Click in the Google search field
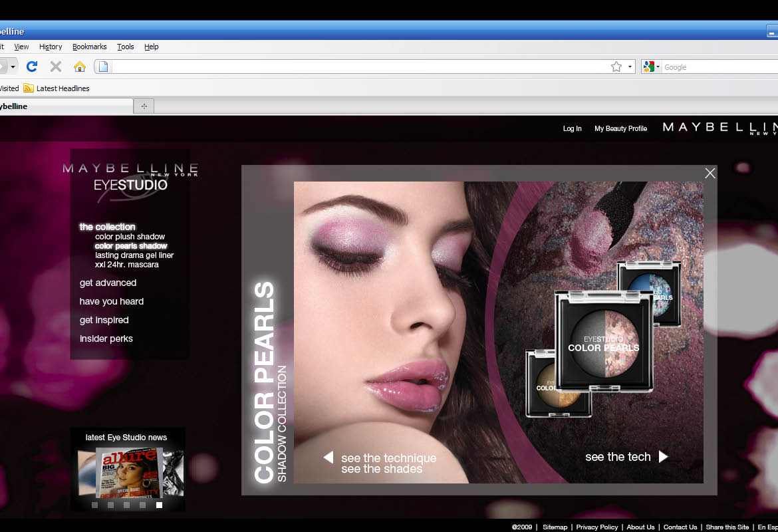 718,67
